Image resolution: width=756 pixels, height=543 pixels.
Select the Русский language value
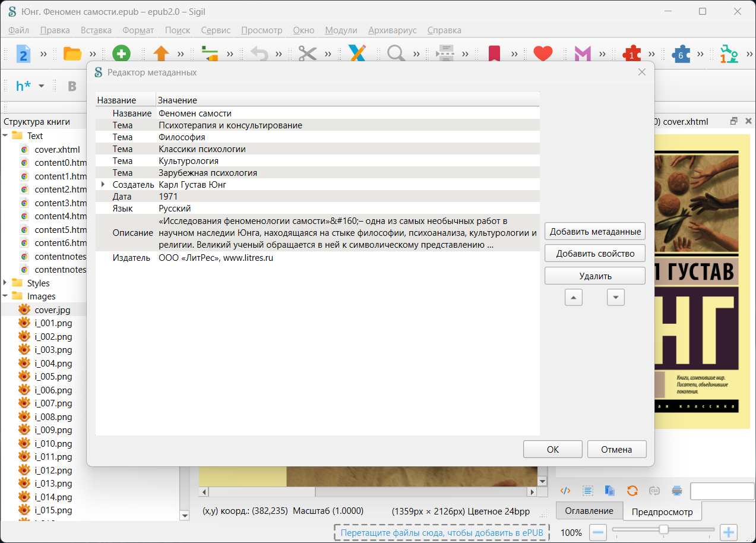tap(175, 209)
